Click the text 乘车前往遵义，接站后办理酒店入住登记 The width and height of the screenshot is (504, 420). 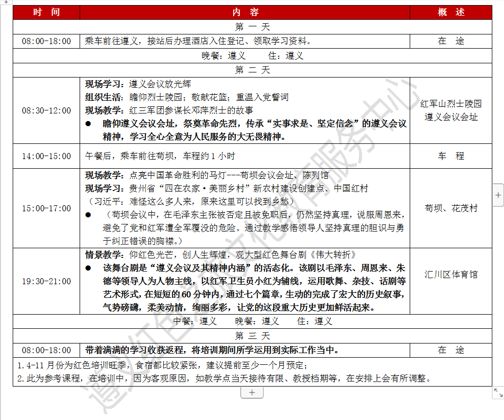click(198, 41)
